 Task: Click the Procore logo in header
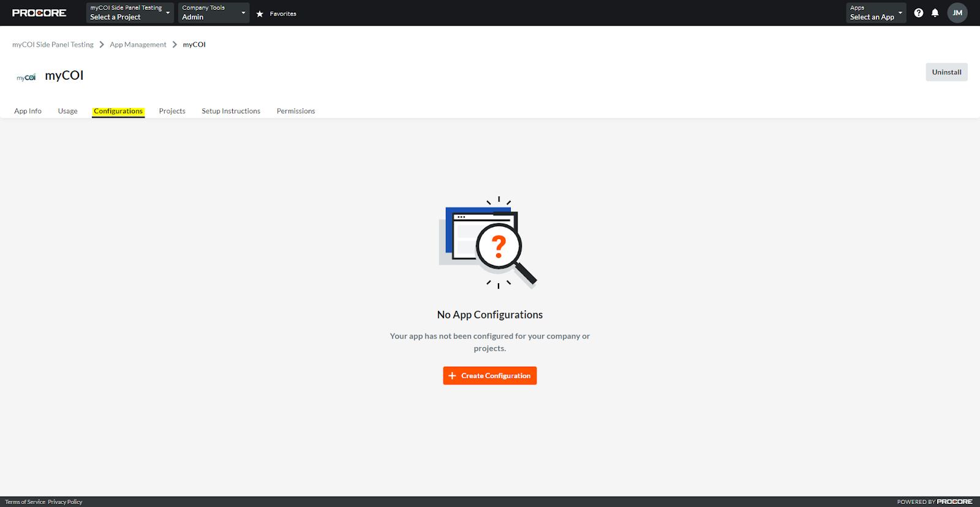[x=39, y=13]
